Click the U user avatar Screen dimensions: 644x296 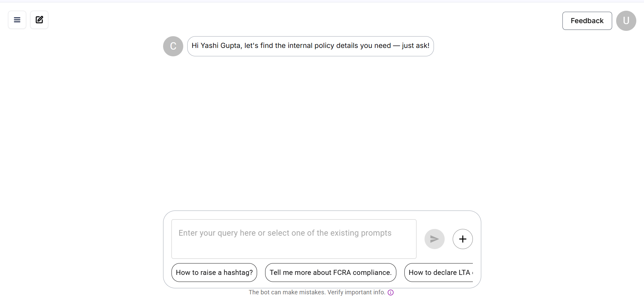click(x=626, y=21)
